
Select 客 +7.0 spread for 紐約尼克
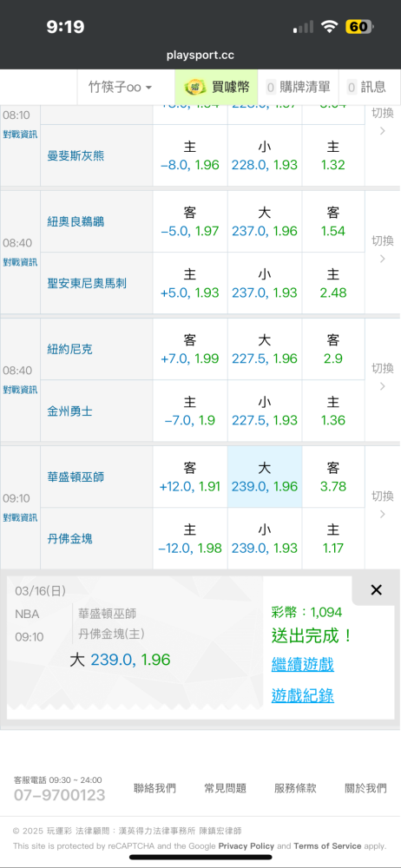point(190,349)
